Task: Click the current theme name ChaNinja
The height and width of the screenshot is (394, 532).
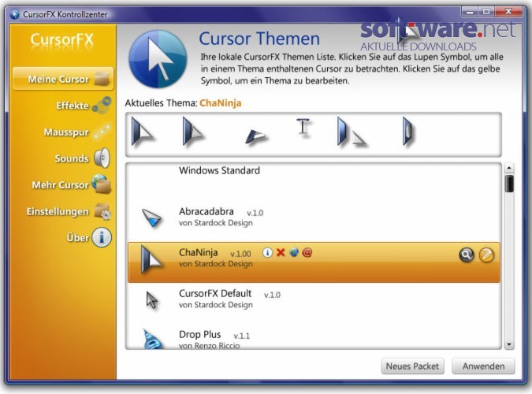Action: (x=221, y=102)
